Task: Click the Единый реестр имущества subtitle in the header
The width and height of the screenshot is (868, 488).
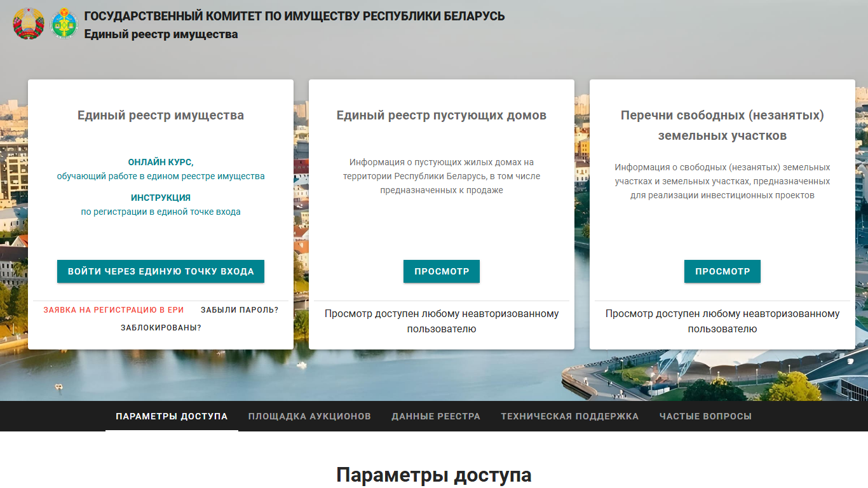Action: tap(161, 34)
